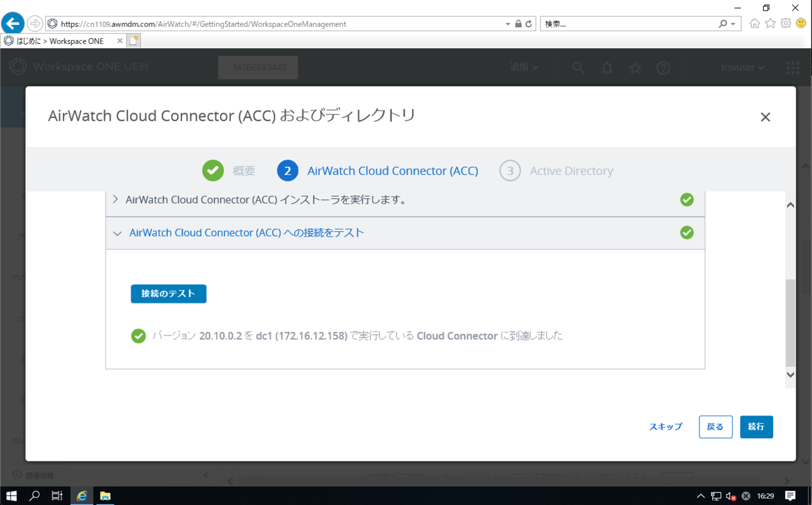The height and width of the screenshot is (505, 812).
Task: Open the notifications bell icon
Action: (607, 67)
